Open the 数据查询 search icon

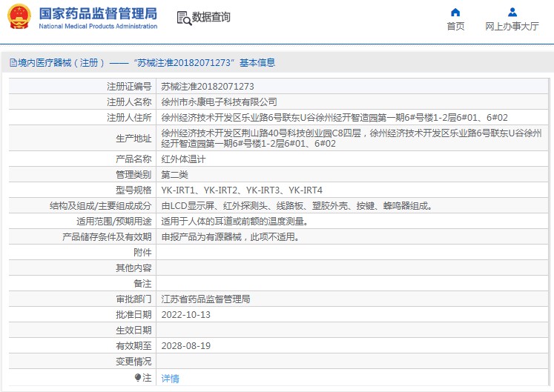[184, 18]
